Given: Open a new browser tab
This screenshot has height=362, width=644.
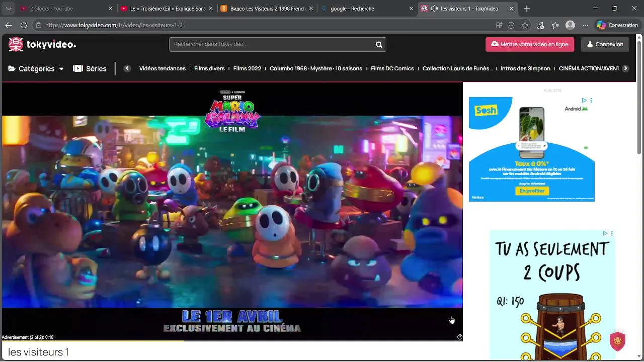Looking at the screenshot, I should point(527,9).
